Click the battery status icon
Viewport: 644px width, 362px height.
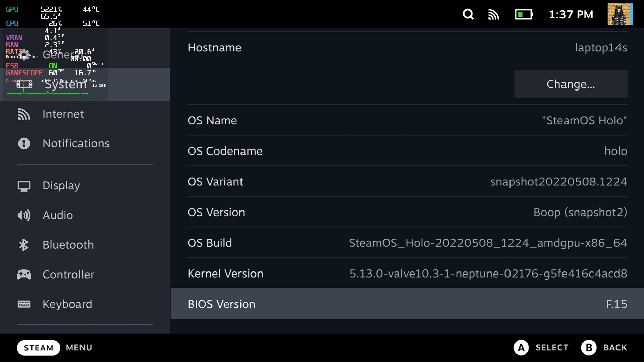(x=523, y=15)
